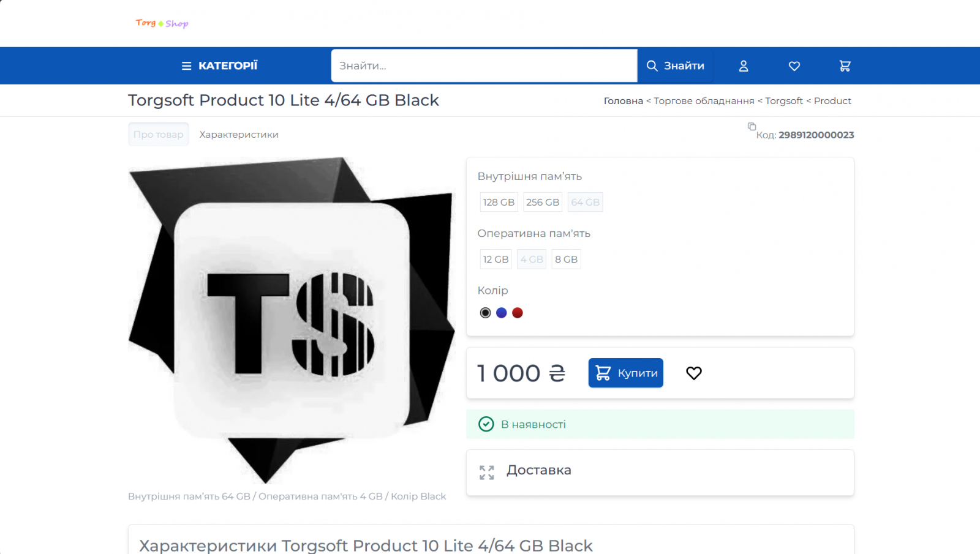
Task: Switch to the Характеристики tab
Action: point(238,134)
